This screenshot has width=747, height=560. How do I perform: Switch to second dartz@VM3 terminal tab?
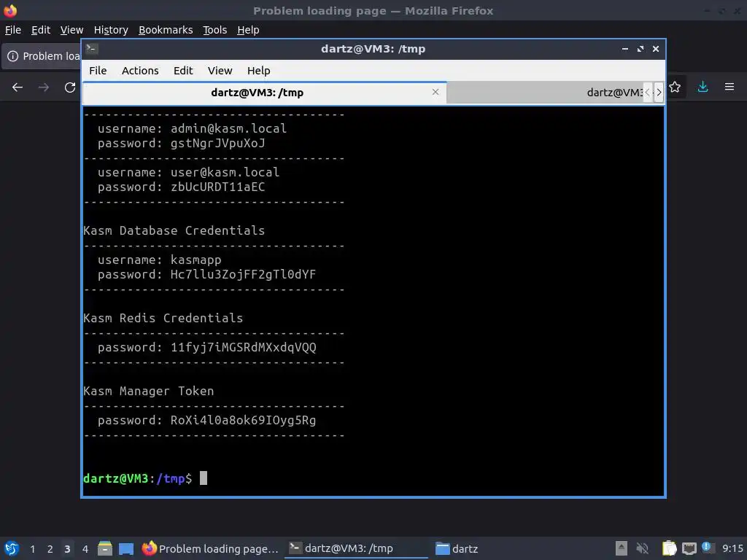[x=544, y=93]
